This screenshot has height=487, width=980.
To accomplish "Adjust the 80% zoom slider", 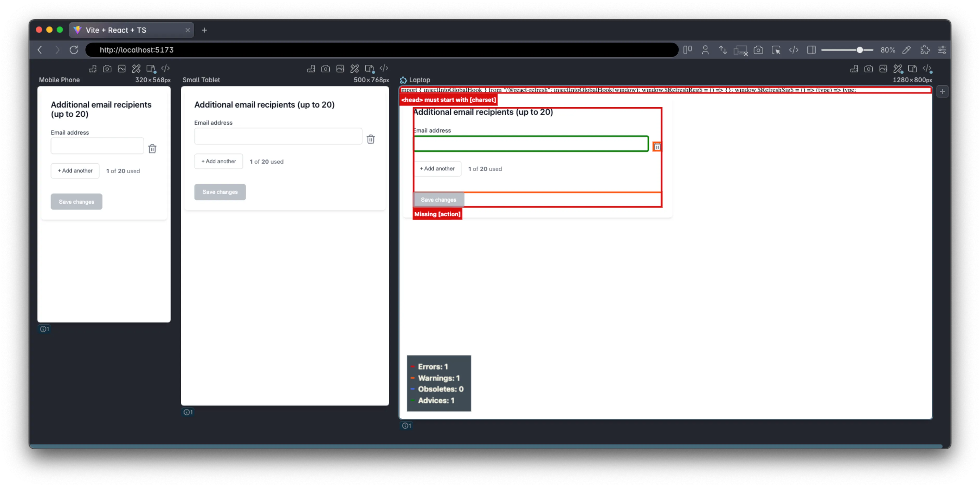I will [859, 50].
